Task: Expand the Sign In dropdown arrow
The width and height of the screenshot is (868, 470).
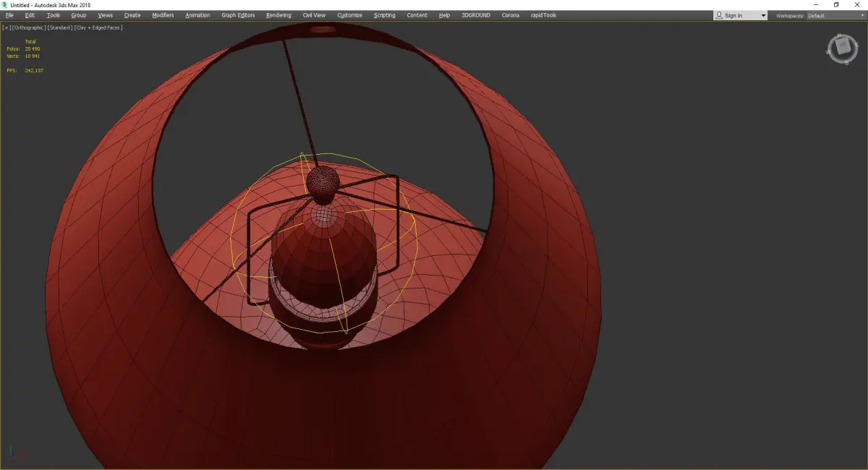Action: point(763,16)
